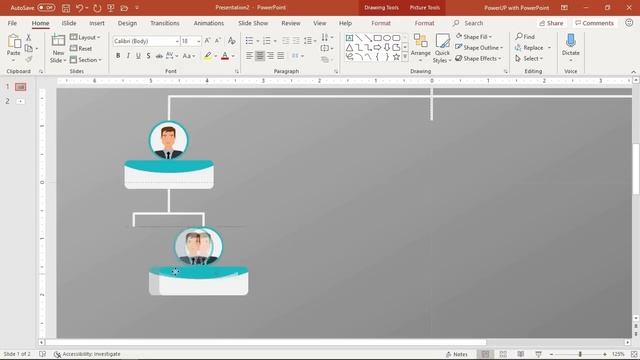Fit slide to current window
The width and height of the screenshot is (640, 360).
click(x=634, y=354)
